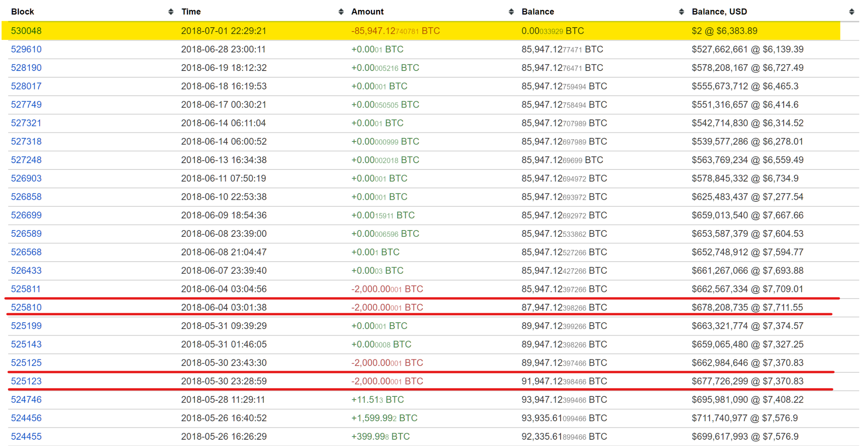868x446 pixels.
Task: Click sort arrows beside Time header
Action: [x=341, y=12]
